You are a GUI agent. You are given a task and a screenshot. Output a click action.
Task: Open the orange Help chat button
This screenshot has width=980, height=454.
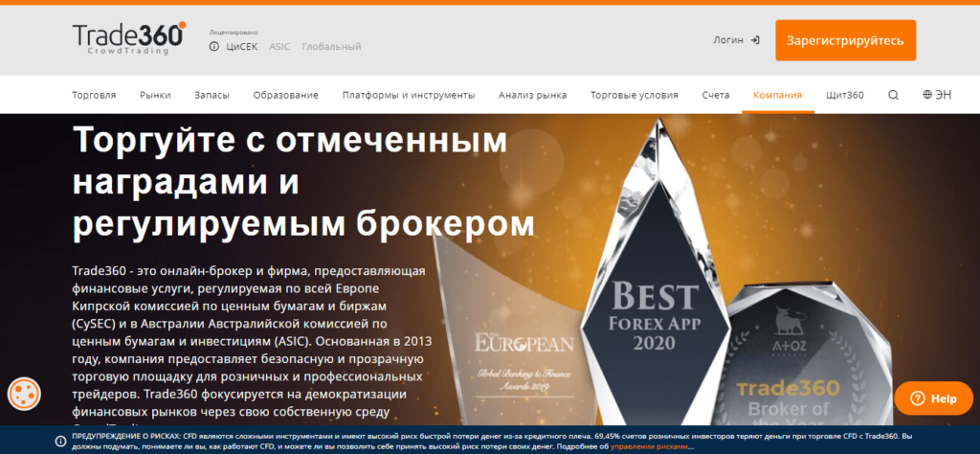(933, 398)
